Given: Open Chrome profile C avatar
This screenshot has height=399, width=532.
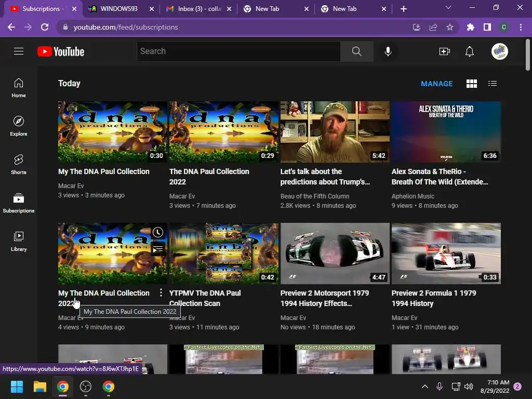Looking at the screenshot, I should pos(504,27).
